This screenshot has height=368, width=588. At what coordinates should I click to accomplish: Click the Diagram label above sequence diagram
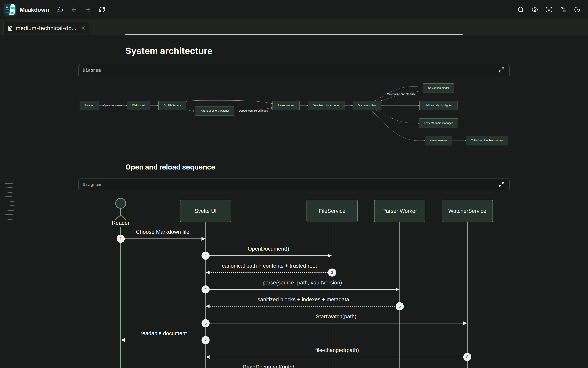point(92,185)
